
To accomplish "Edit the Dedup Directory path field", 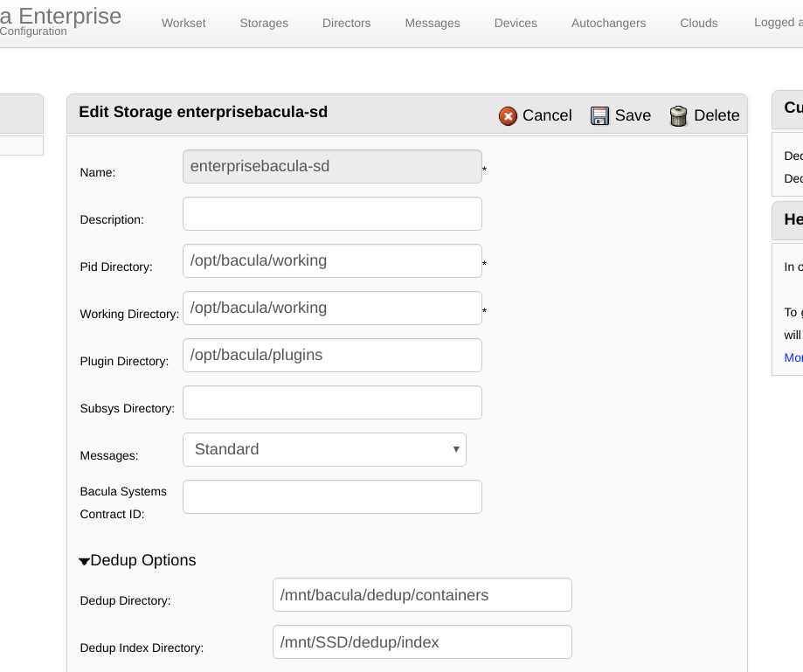I will tap(423, 594).
